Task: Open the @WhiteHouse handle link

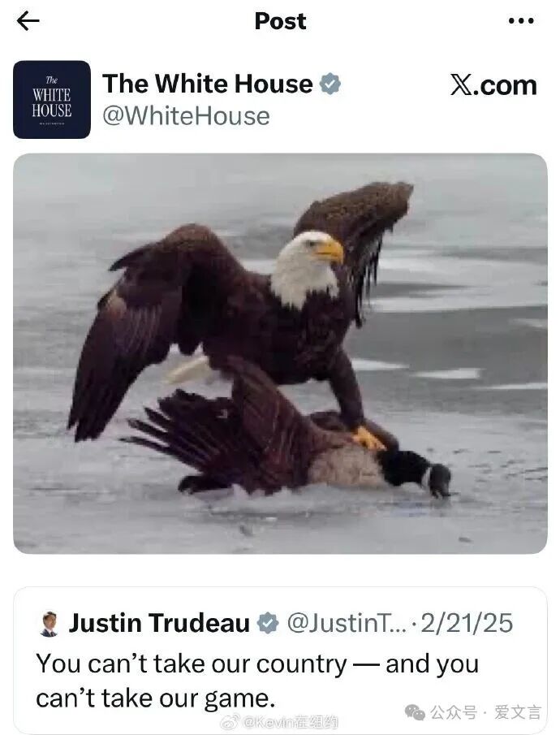Action: (187, 116)
